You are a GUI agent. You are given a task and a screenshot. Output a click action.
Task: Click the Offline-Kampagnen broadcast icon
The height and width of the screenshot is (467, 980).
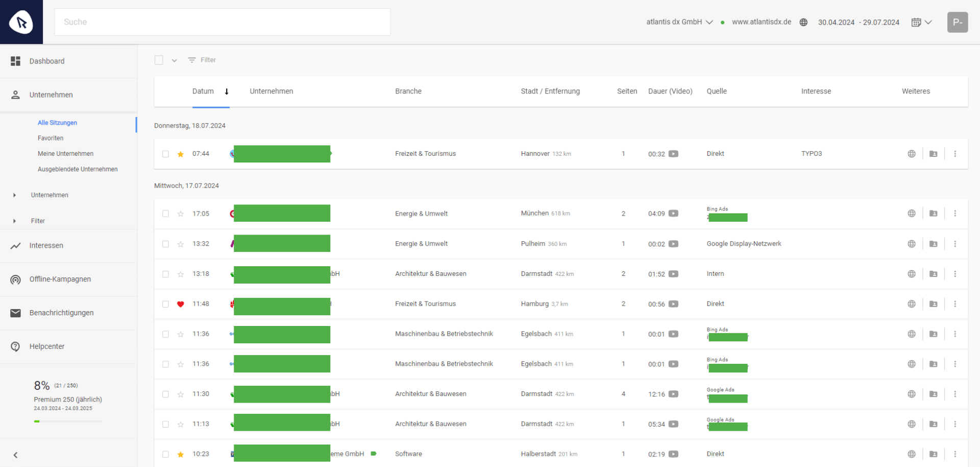pos(15,279)
